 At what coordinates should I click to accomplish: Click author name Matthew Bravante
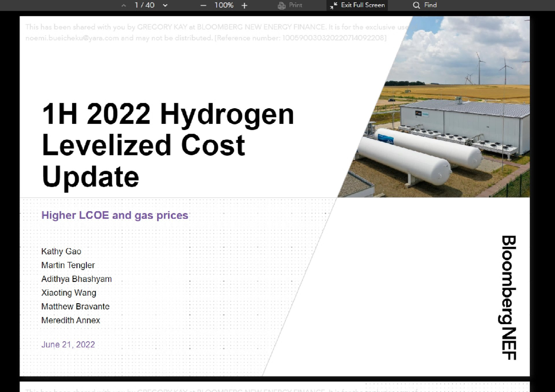pos(75,306)
